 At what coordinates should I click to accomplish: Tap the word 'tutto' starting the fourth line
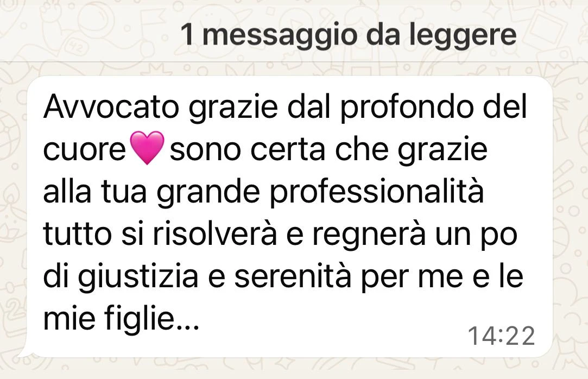78,235
